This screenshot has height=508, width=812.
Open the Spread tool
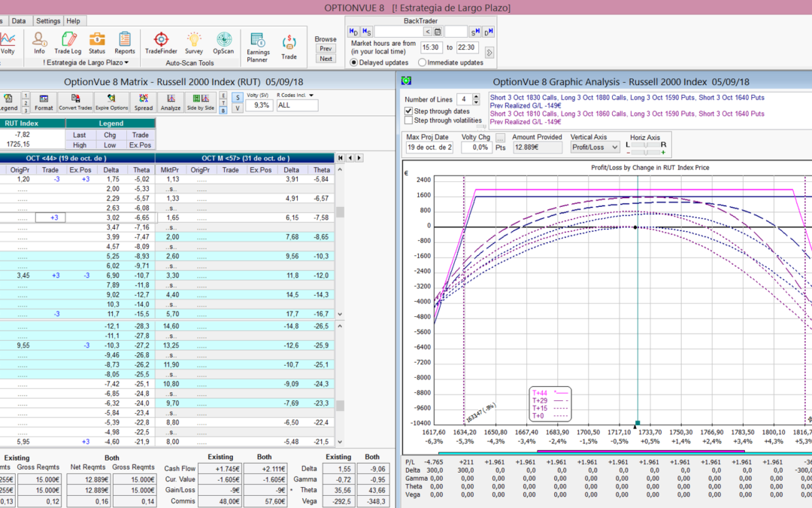click(144, 102)
